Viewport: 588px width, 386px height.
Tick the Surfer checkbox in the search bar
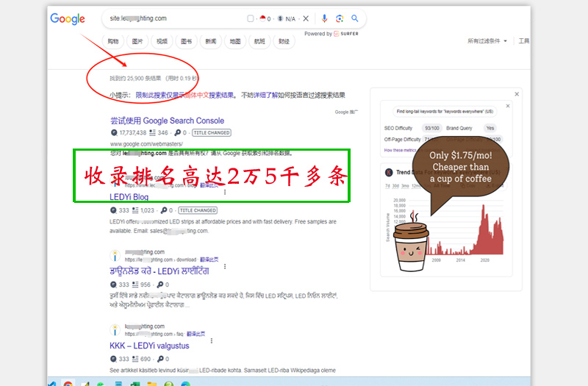(251, 18)
